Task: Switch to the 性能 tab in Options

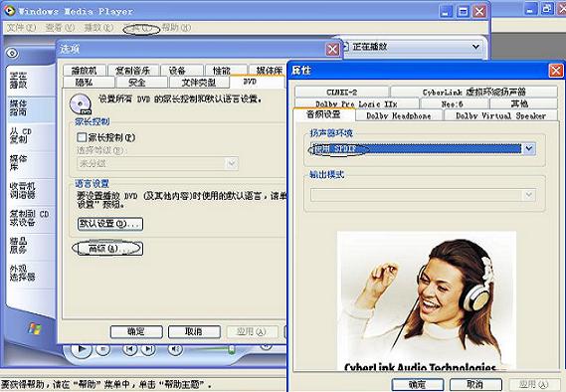Action: (226, 71)
